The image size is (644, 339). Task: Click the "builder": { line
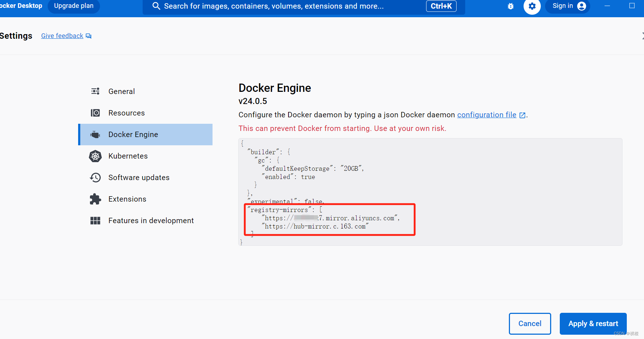[269, 152]
